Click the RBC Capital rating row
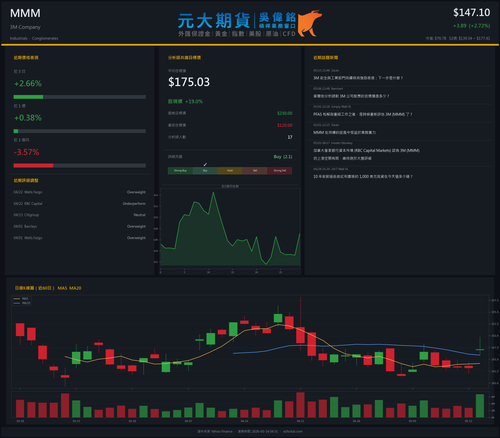 coord(80,203)
